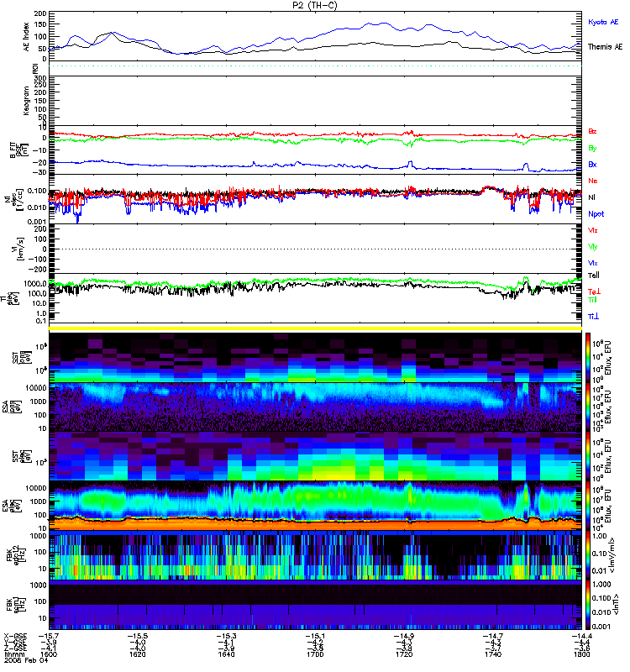
Task: Click the "hhmm" row label
Action: pyautogui.click(x=13, y=654)
